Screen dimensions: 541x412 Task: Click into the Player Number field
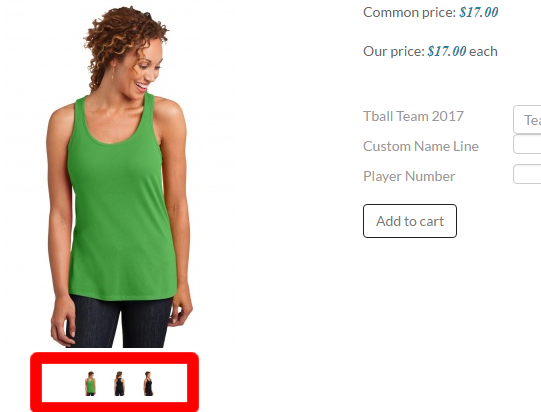[527, 174]
